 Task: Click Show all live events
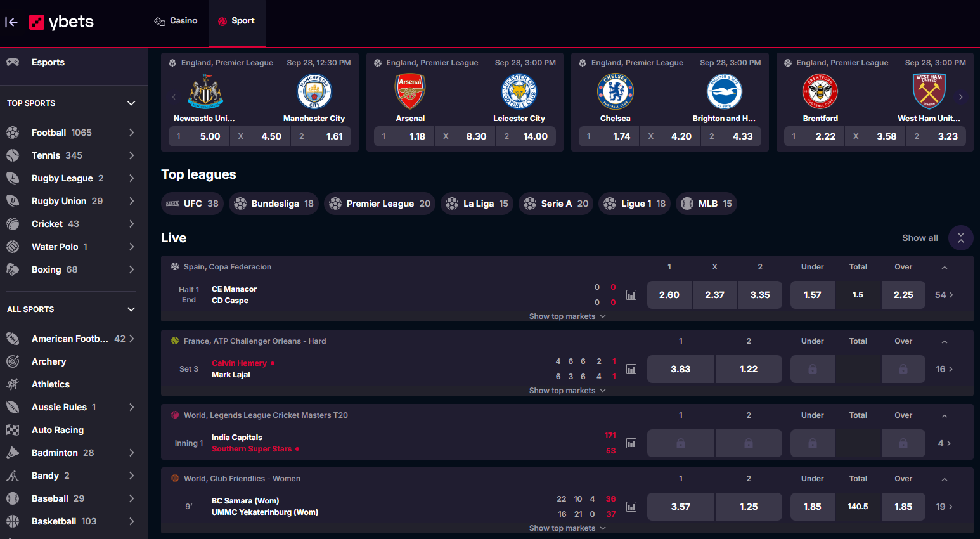920,238
